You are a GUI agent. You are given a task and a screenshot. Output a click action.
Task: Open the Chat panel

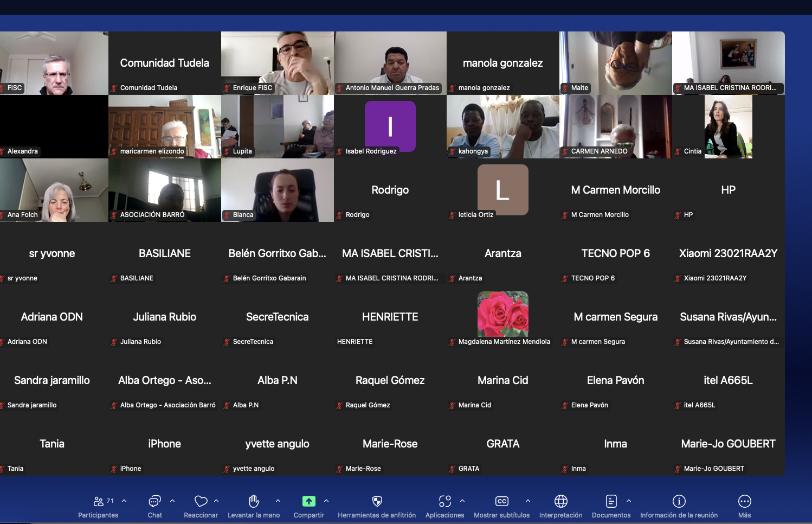[x=154, y=501]
